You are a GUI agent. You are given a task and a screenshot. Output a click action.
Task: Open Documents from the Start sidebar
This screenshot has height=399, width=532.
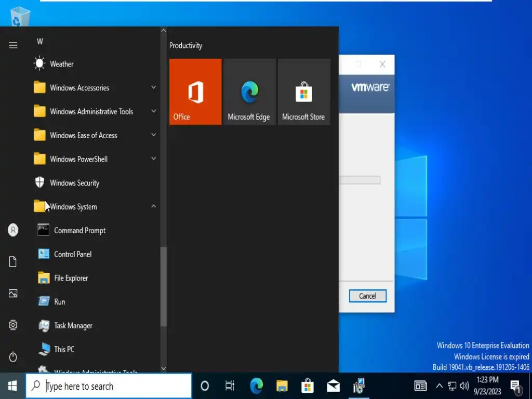(x=13, y=262)
